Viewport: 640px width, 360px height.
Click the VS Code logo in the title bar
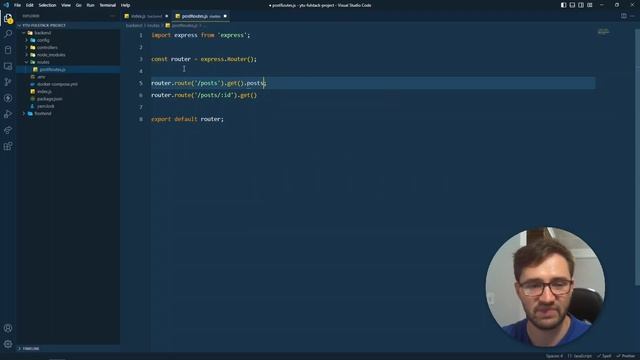[6, 5]
